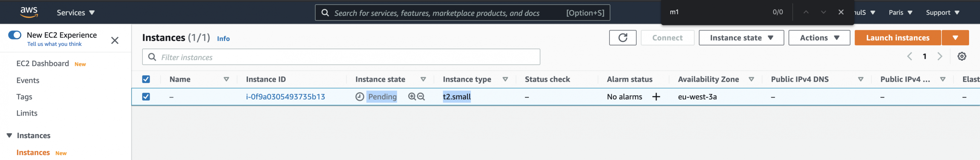Collapse the Instances sidebar section
The height and width of the screenshot is (160, 980).
click(9, 135)
